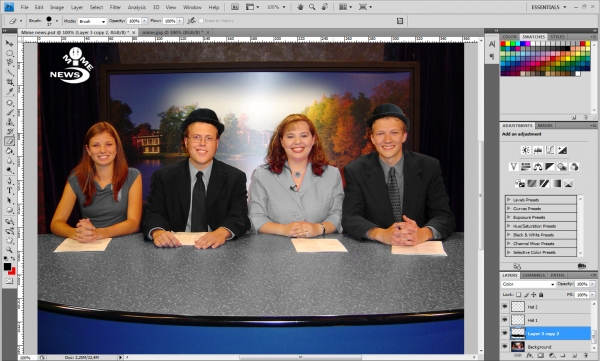Viewport: 600px width, 361px height.
Task: Select the Move tool
Action: [x=9, y=44]
